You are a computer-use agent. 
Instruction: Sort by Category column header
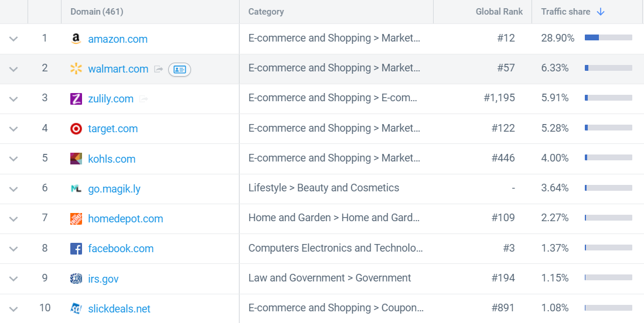[x=266, y=12]
